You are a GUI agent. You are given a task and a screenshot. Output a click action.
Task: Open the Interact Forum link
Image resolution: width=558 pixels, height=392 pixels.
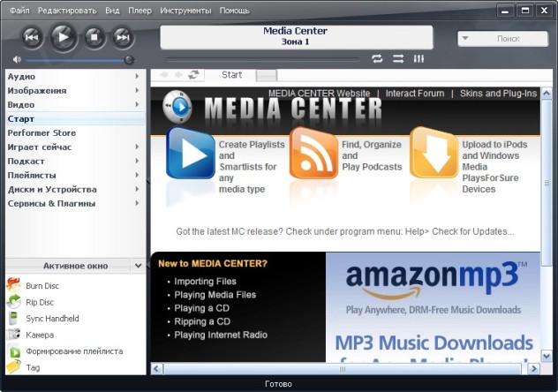415,93
